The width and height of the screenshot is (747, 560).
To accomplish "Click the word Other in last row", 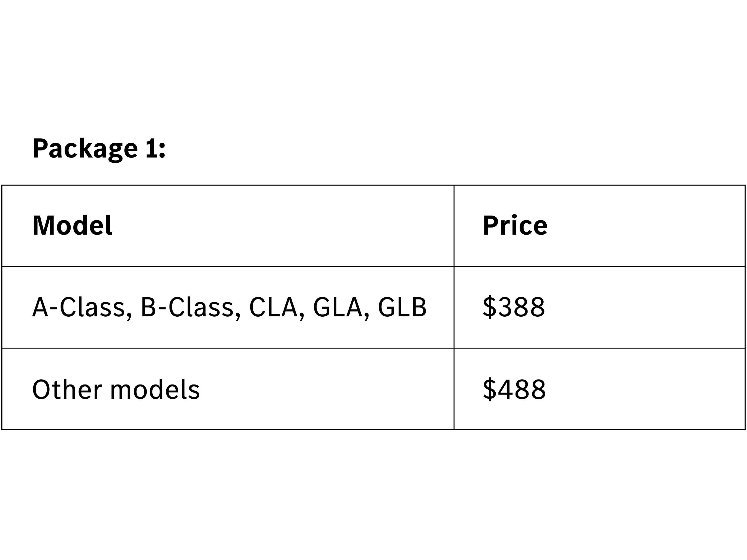I will pyautogui.click(x=67, y=389).
